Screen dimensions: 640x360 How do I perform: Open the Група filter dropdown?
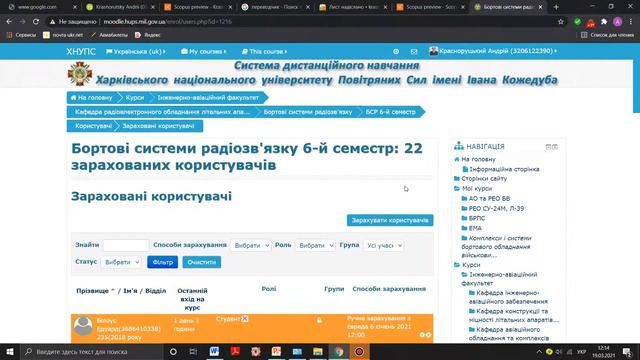pyautogui.click(x=384, y=245)
